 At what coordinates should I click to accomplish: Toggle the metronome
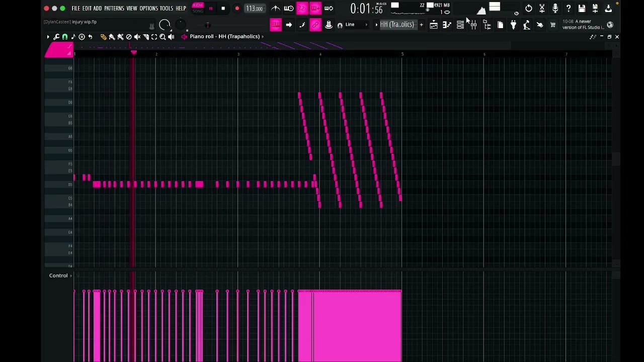275,9
